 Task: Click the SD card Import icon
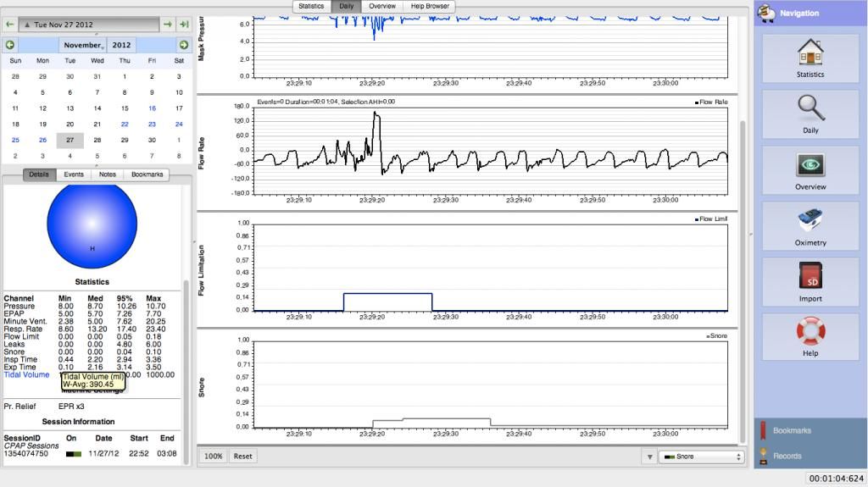point(810,282)
